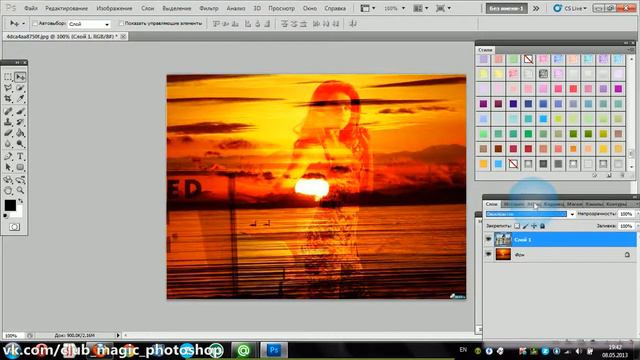Select the Type tool
The width and height of the screenshot is (640, 360).
20,156
